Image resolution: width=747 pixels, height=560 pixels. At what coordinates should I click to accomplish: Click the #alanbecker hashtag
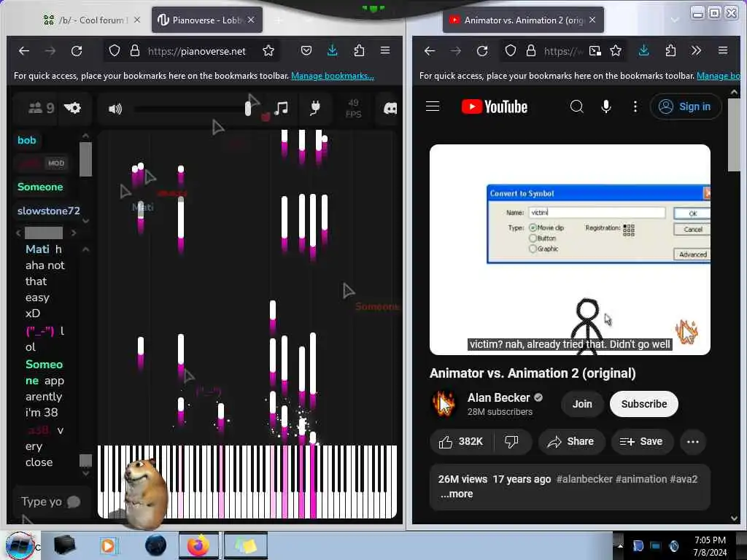tap(584, 479)
